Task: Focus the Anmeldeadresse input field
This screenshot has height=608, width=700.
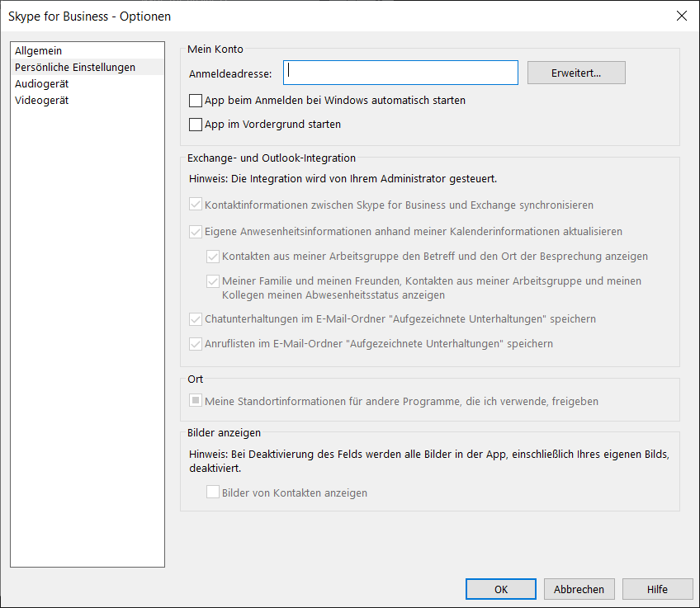Action: [x=400, y=73]
